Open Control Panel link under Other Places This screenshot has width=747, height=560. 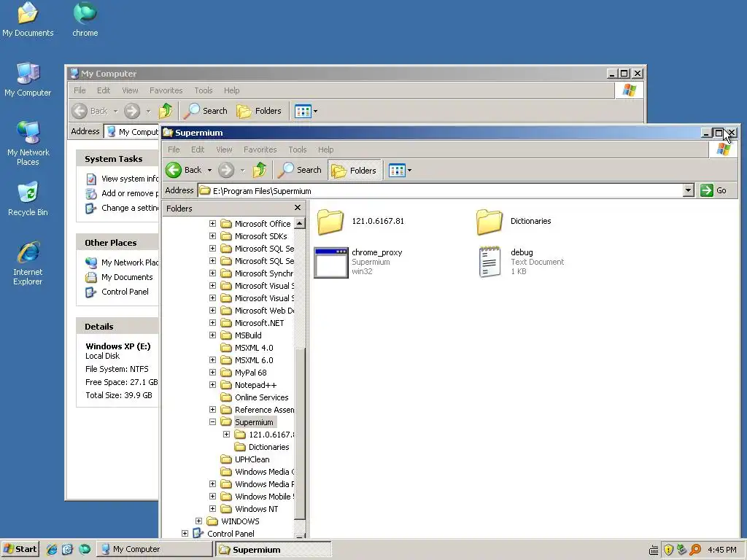[124, 292]
